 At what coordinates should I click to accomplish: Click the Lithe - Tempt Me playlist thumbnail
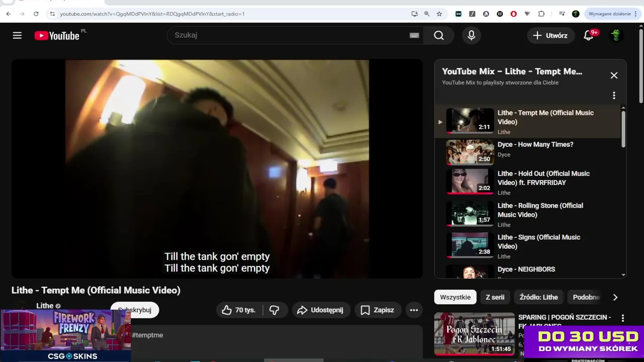pos(470,121)
